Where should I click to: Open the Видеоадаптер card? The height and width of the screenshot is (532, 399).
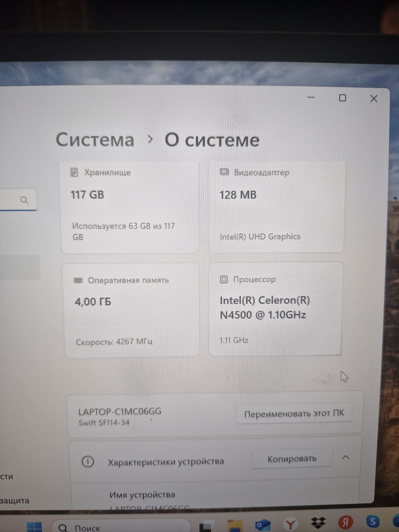point(277,207)
